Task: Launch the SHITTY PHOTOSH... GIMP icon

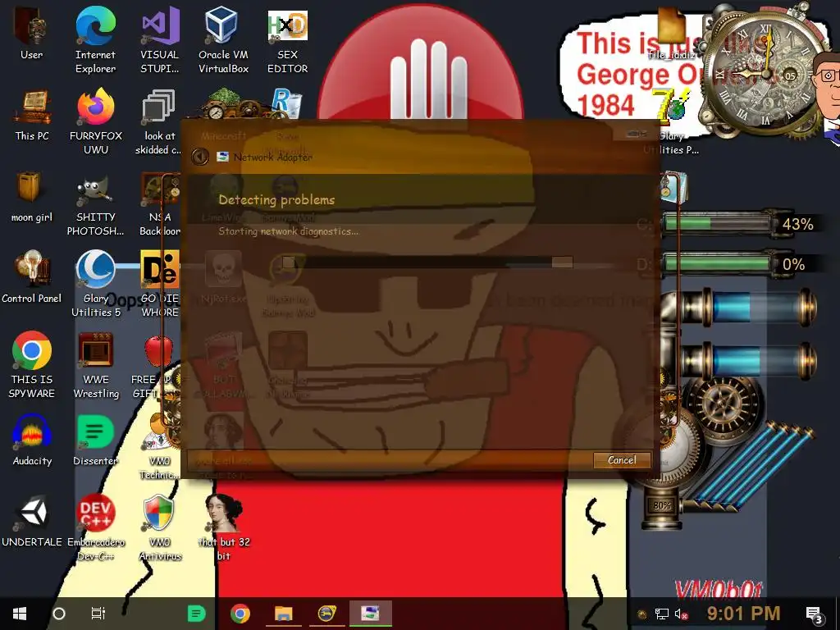Action: pyautogui.click(x=95, y=203)
